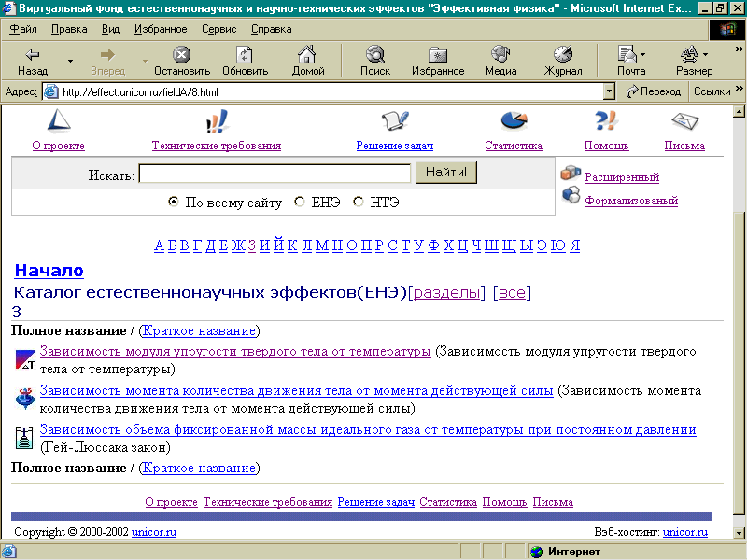This screenshot has height=560, width=747.
Task: Click the Почта mail icon
Action: pos(627,54)
